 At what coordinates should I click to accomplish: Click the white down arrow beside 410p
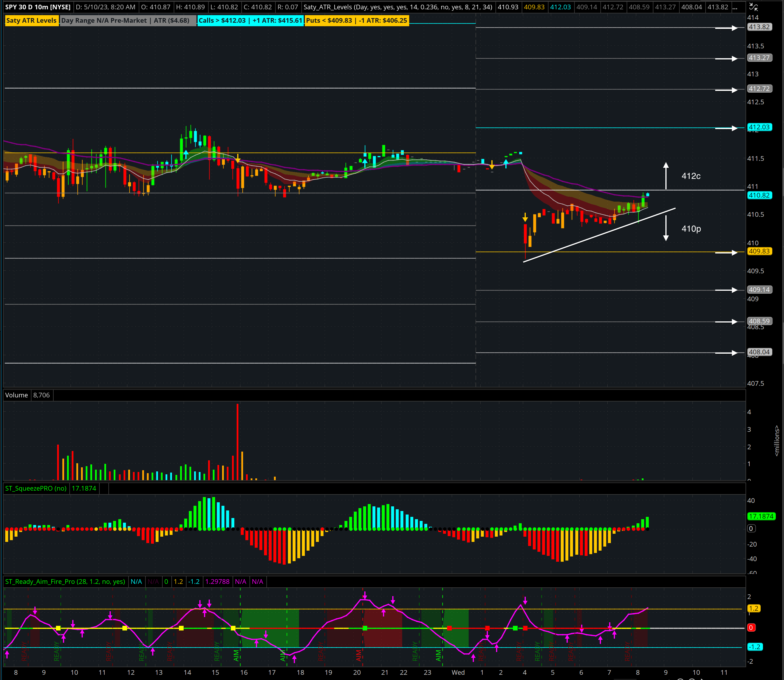(666, 228)
